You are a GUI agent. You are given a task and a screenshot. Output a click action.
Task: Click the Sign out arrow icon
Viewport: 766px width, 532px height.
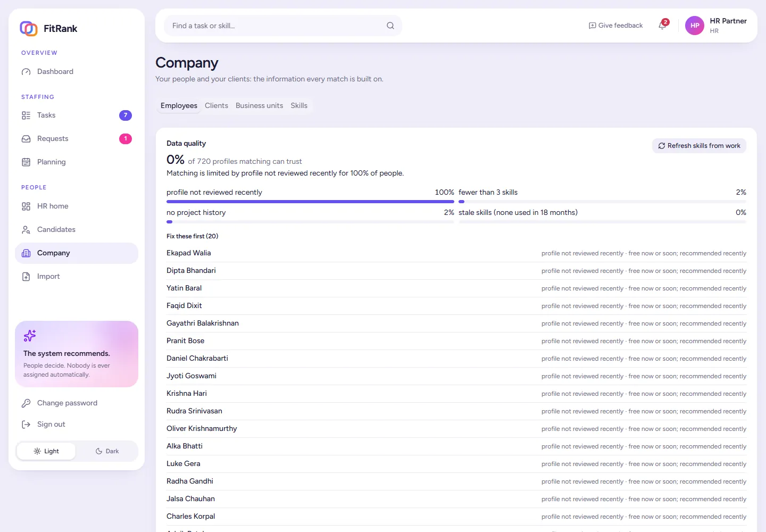coord(26,425)
